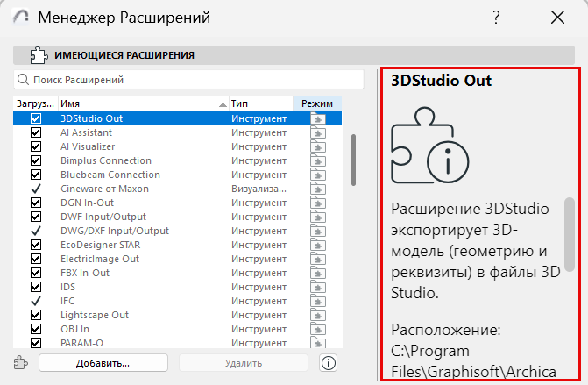Click the Визуализа... type cell

[259, 189]
